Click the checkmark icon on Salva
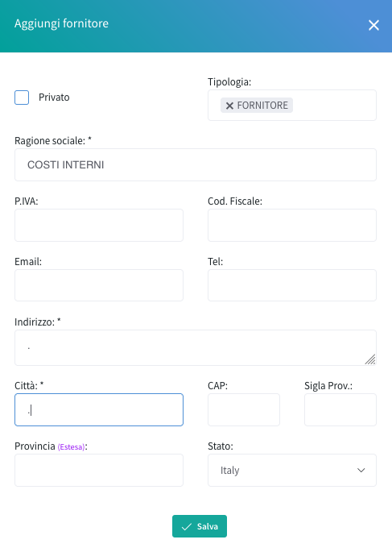Image resolution: width=392 pixels, height=552 pixels. (x=186, y=527)
